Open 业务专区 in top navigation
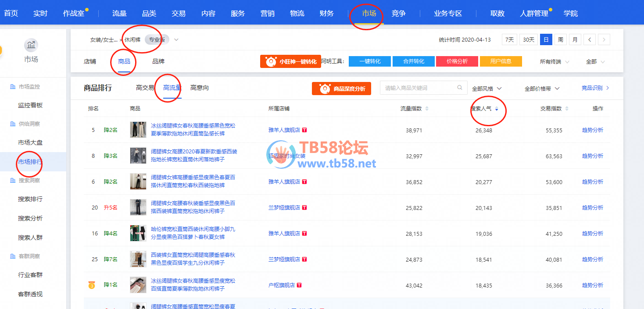Screen dimensions: 644x309 point(448,14)
